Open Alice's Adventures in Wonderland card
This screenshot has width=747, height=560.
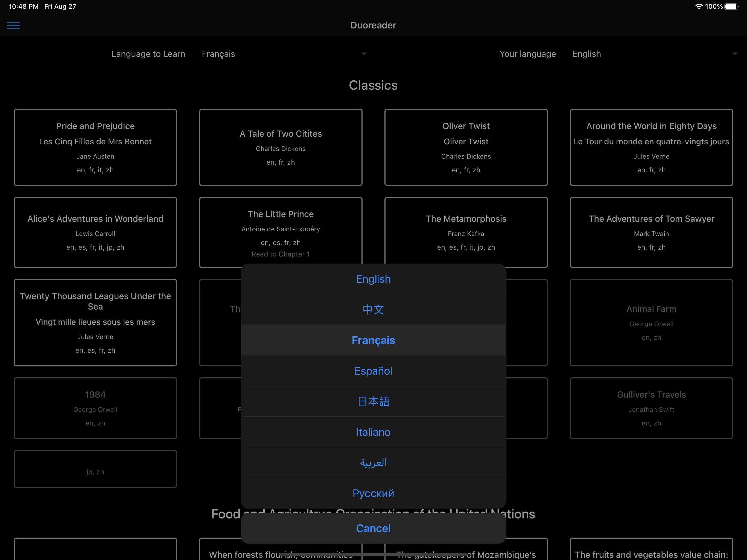(x=95, y=232)
